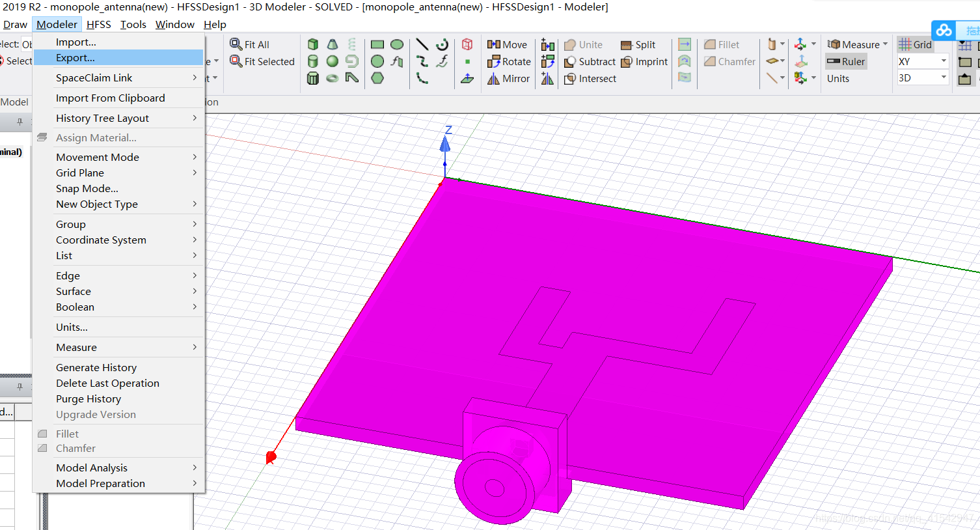Choose Units... from the Modeler menu
The height and width of the screenshot is (530, 980).
point(118,327)
